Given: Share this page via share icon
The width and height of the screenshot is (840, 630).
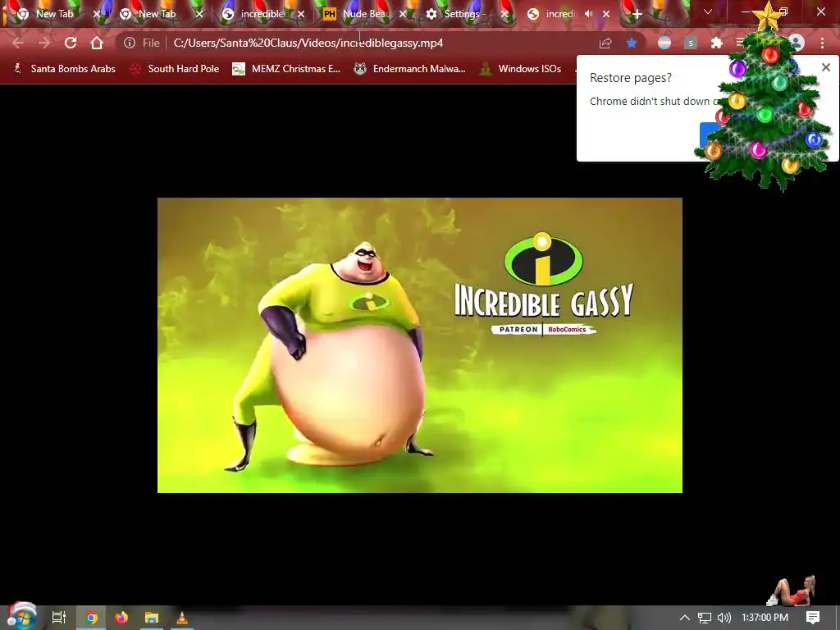Looking at the screenshot, I should (605, 43).
